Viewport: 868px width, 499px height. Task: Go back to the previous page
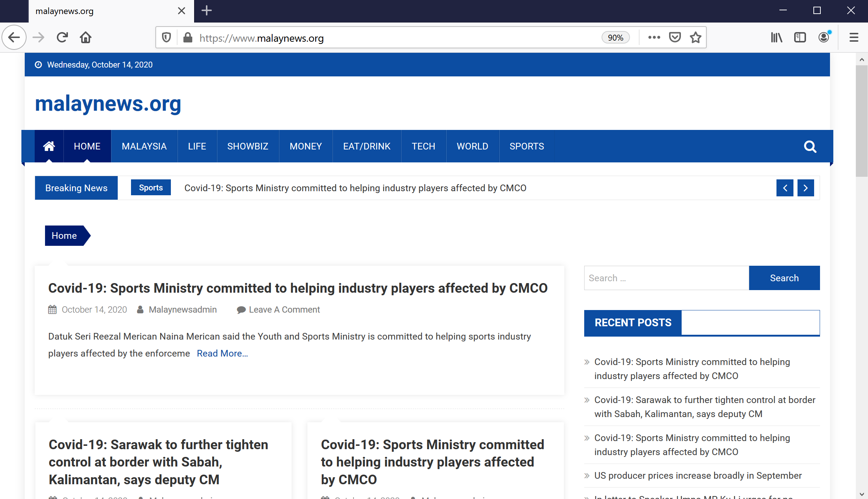coord(14,37)
